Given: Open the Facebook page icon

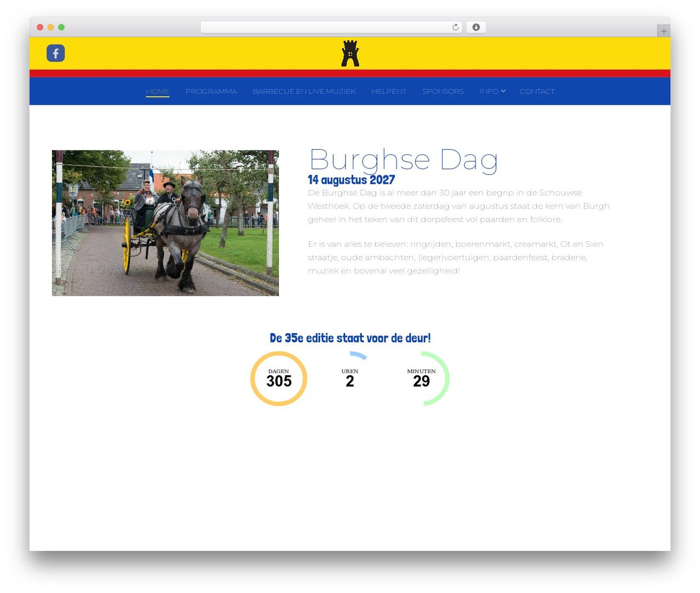Looking at the screenshot, I should (x=56, y=53).
